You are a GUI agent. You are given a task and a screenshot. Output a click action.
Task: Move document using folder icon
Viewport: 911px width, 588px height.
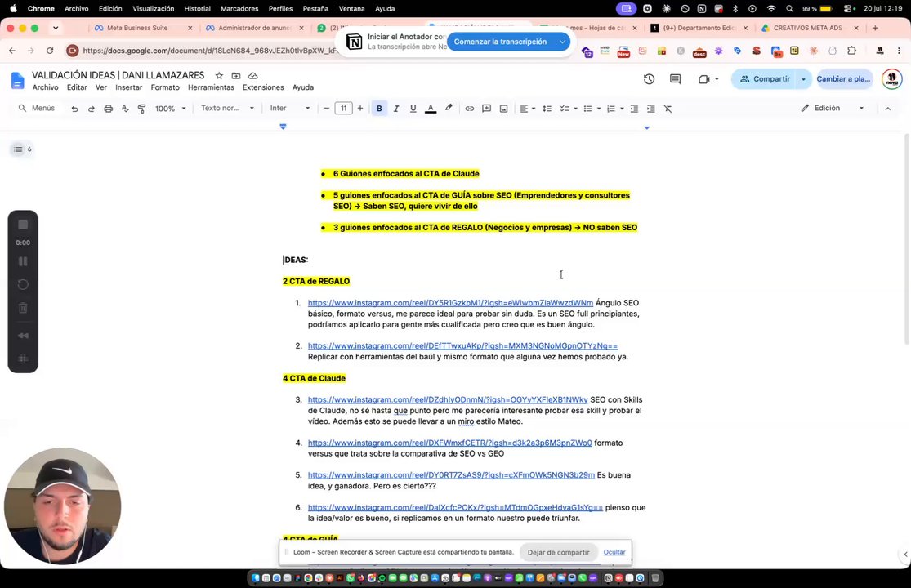pos(236,75)
